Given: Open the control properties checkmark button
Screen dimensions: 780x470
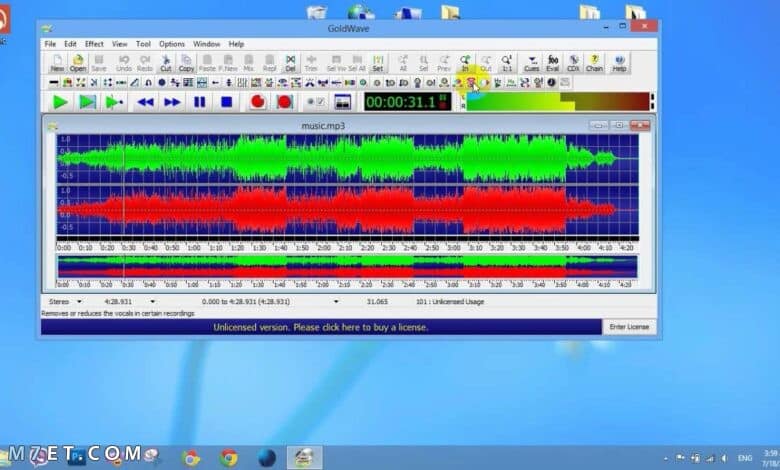Looking at the screenshot, I should coord(315,102).
